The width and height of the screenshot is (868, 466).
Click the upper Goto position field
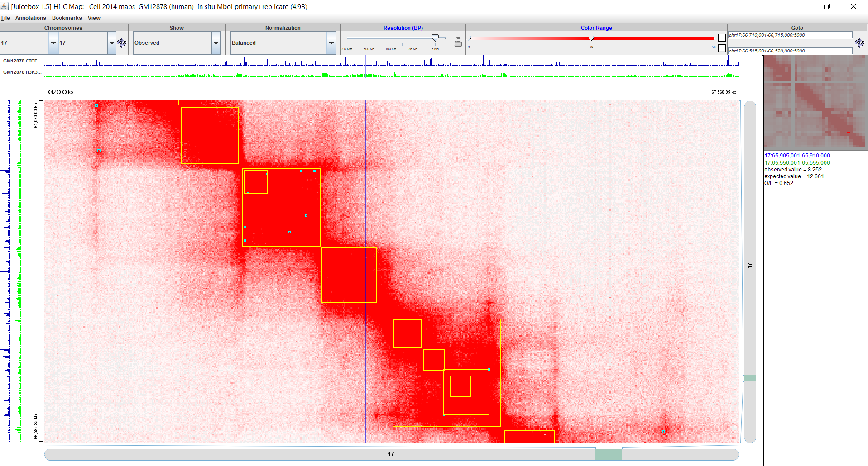coord(790,35)
